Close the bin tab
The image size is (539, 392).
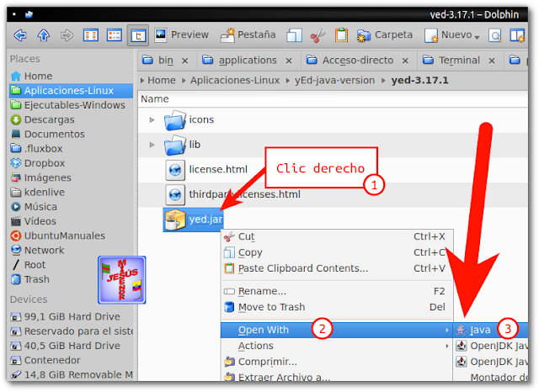(185, 61)
